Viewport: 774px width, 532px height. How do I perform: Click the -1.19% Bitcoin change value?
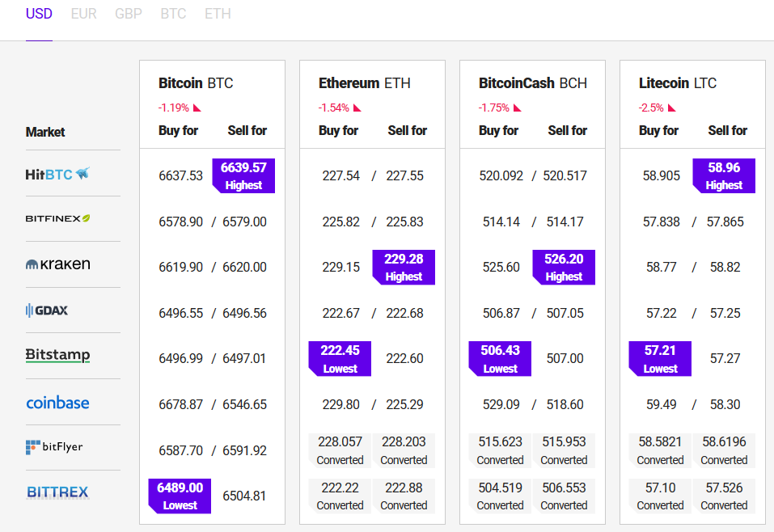174,108
